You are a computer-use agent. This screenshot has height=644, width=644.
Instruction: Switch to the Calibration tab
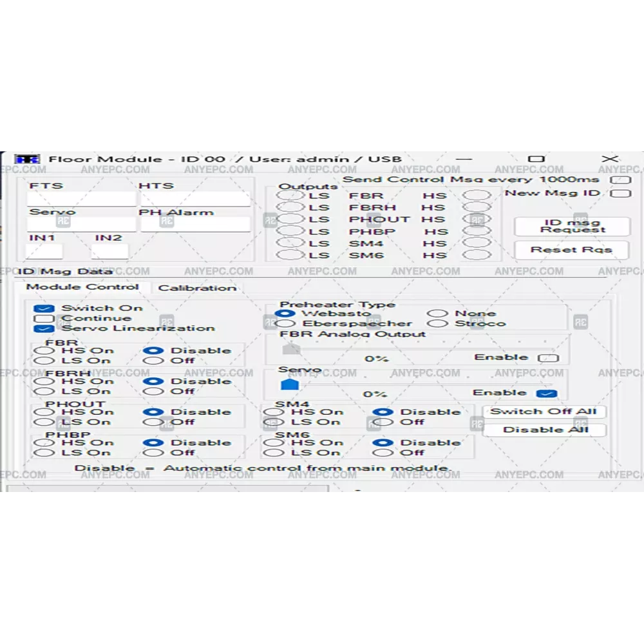click(197, 288)
